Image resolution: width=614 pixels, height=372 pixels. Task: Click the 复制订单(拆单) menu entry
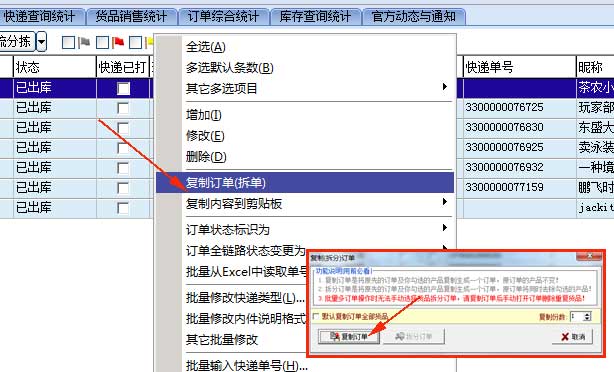(x=305, y=182)
